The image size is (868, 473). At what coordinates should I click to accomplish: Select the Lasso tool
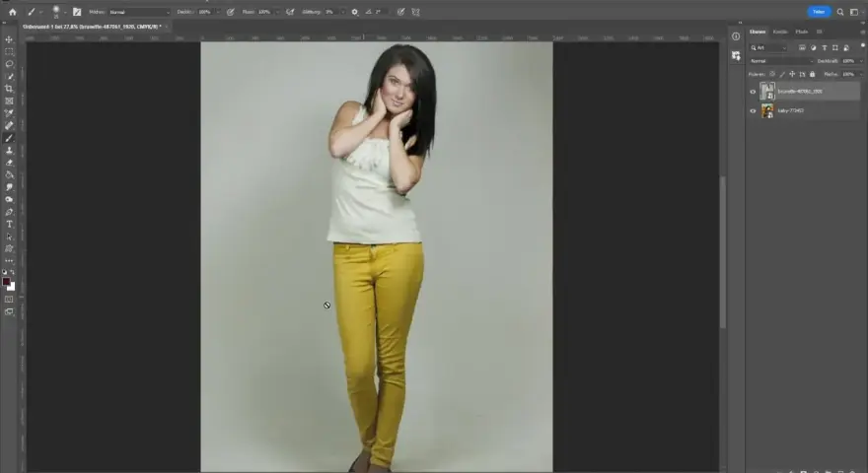click(9, 64)
